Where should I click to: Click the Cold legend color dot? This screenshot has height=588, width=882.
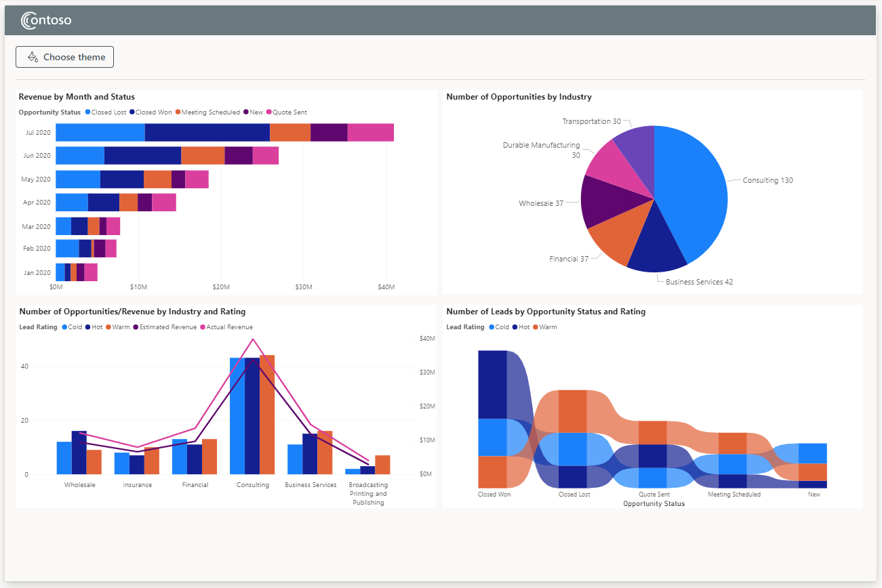63,327
